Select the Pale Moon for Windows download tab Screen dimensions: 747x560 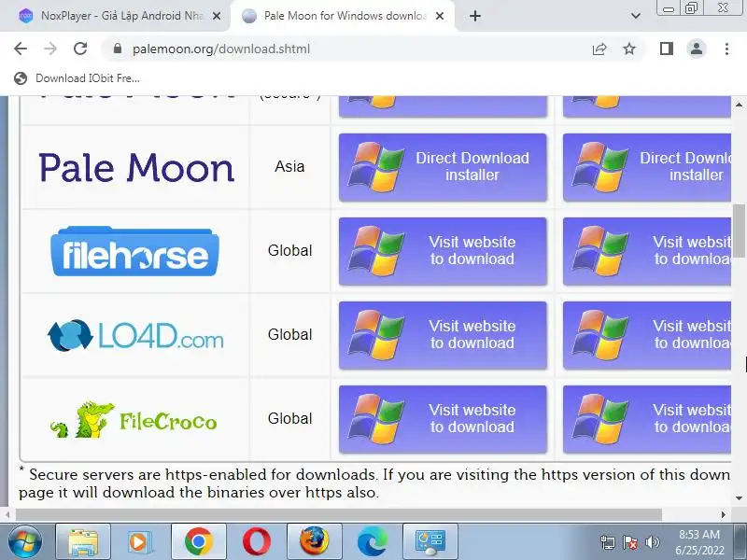pyautogui.click(x=343, y=16)
